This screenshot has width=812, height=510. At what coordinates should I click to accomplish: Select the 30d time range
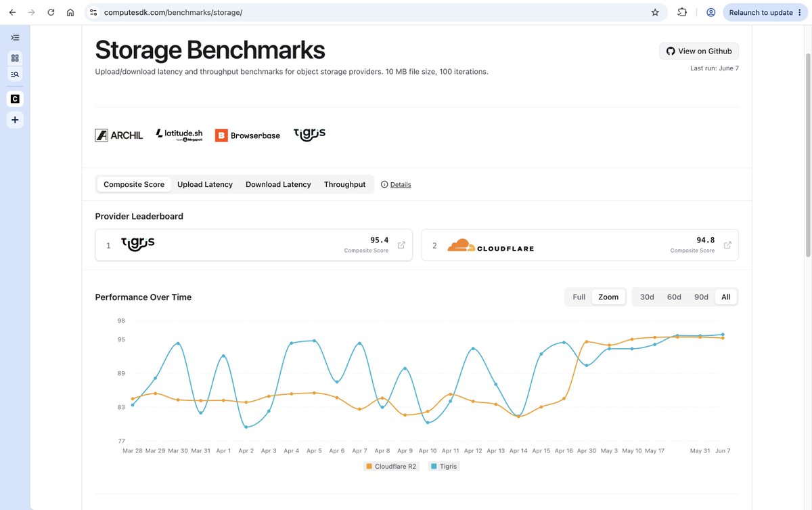[647, 297]
